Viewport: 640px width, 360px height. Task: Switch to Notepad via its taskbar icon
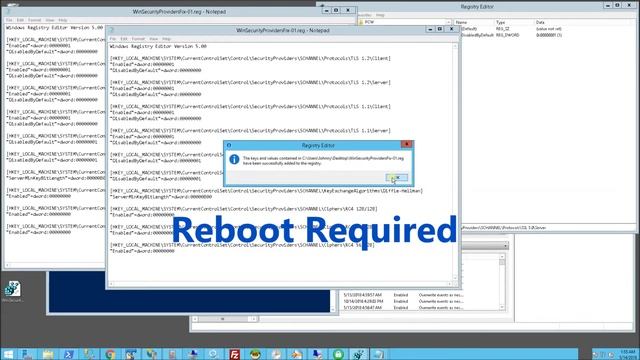coord(379,354)
